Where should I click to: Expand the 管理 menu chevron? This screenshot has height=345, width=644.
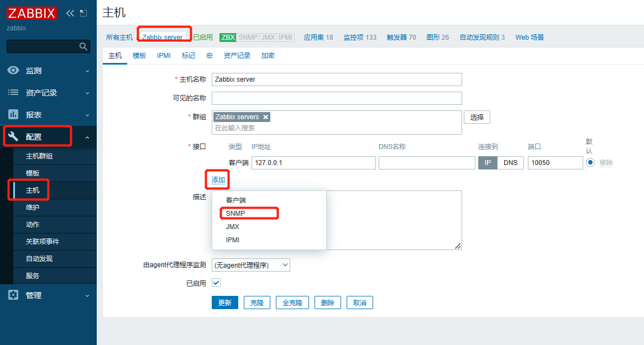click(x=87, y=296)
